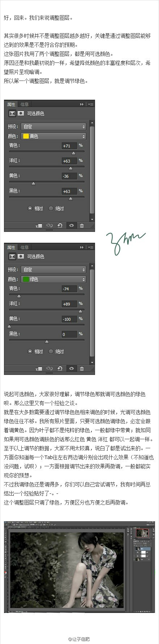Click clip-to-layer icon in 黄色 panel footer
Screen dimensions: 159x644
(39, 226)
